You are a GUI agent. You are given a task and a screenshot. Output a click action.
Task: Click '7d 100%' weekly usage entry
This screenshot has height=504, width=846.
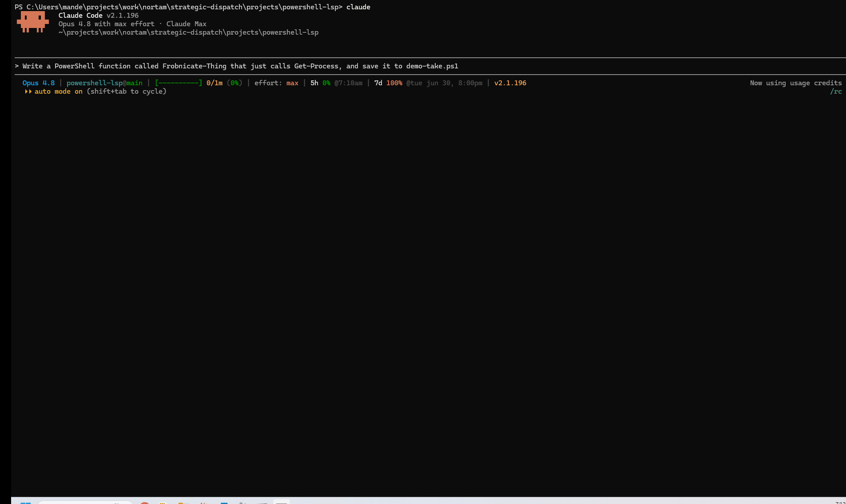tap(388, 83)
